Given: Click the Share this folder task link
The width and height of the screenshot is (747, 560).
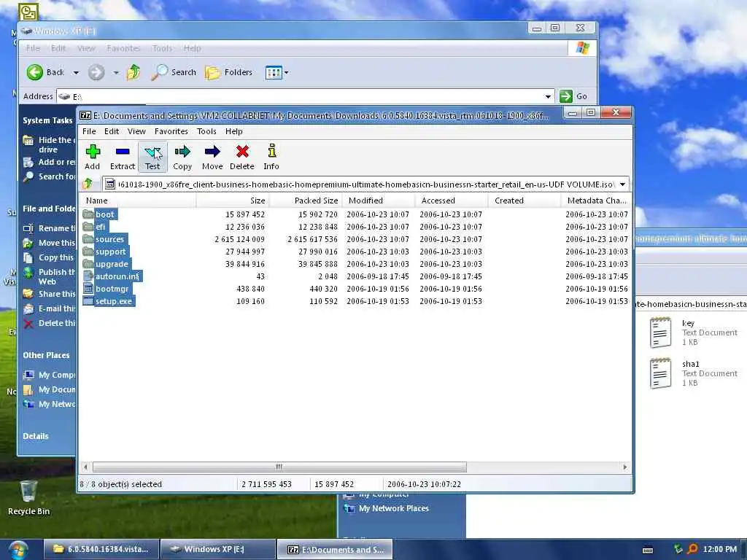Looking at the screenshot, I should coord(50,294).
